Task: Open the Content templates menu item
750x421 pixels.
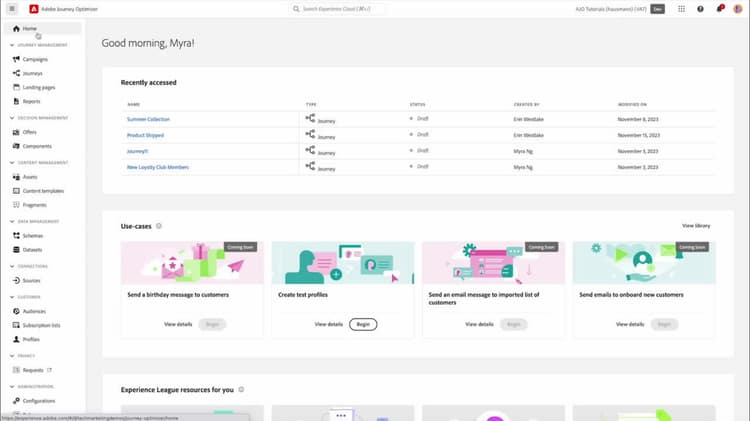Action: (x=43, y=191)
